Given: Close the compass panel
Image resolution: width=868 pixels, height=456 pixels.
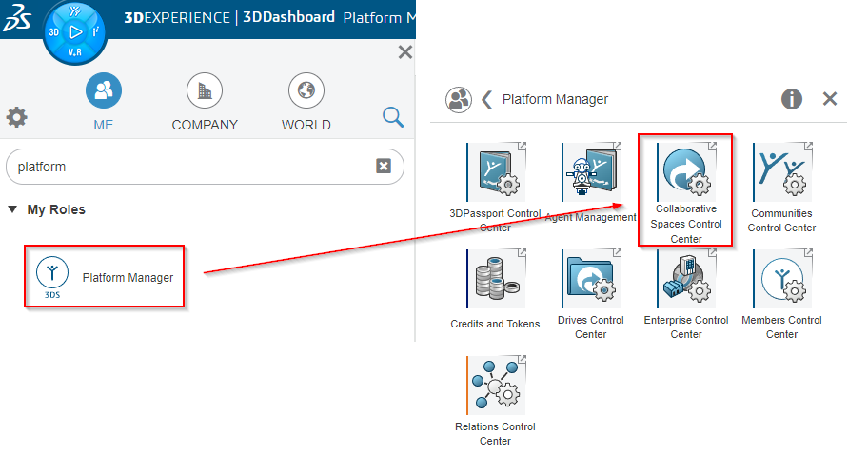Looking at the screenshot, I should [405, 52].
